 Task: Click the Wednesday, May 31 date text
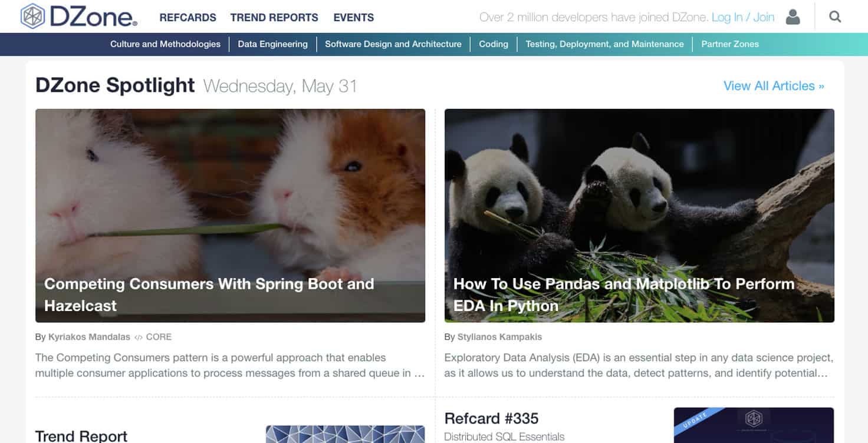click(280, 86)
